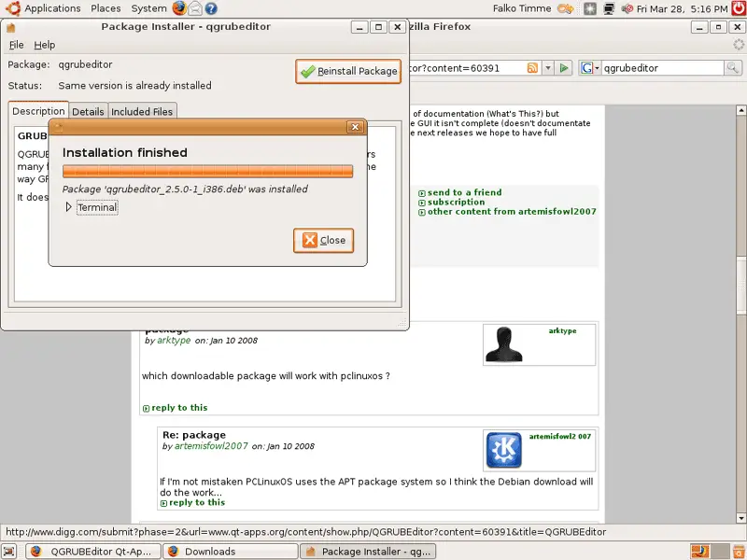Click the arktype user avatar image
The image size is (747, 560).
point(504,344)
